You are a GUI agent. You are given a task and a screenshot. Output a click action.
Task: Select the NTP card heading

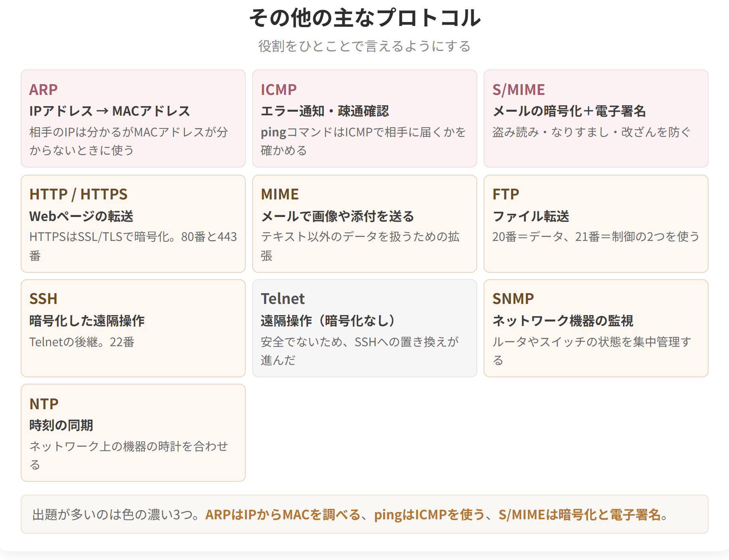coord(44,404)
